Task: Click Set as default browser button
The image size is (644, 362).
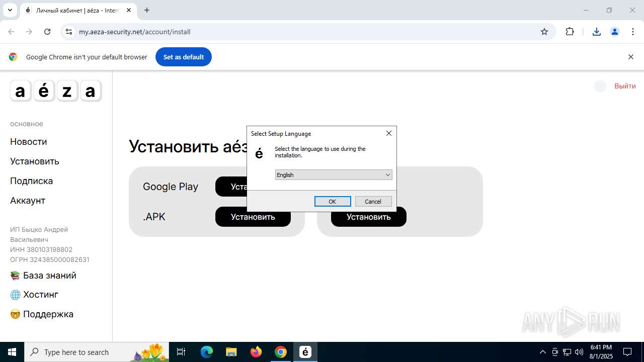Action: click(x=184, y=57)
